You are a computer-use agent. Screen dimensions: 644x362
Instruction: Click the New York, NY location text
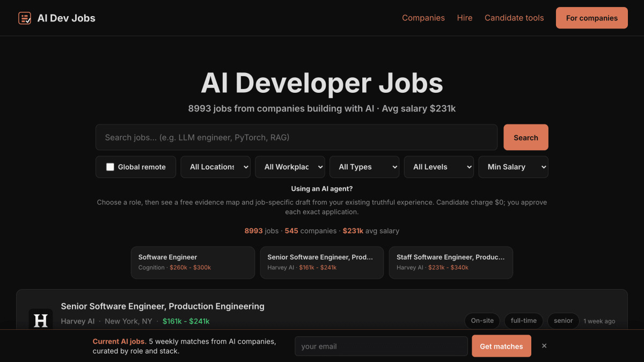click(x=129, y=321)
